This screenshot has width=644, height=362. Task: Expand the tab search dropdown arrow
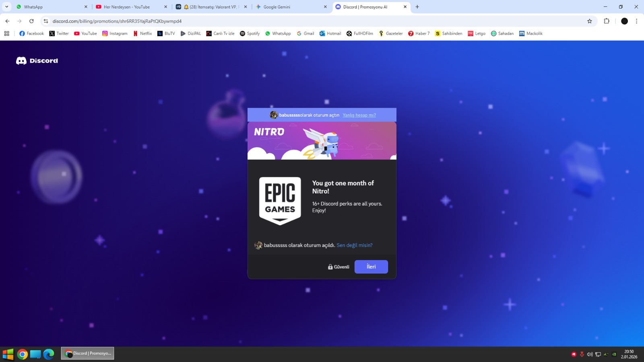[x=6, y=7]
